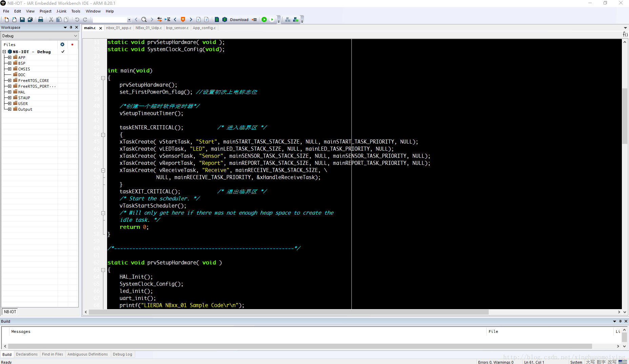The height and width of the screenshot is (364, 629).
Task: Click the Save All toolbar icon
Action: tap(30, 20)
